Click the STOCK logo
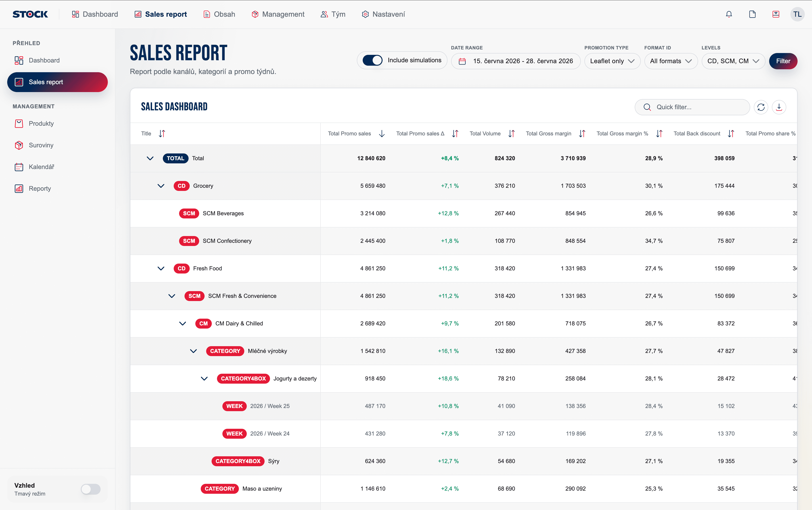Image resolution: width=812 pixels, height=510 pixels. [30, 14]
